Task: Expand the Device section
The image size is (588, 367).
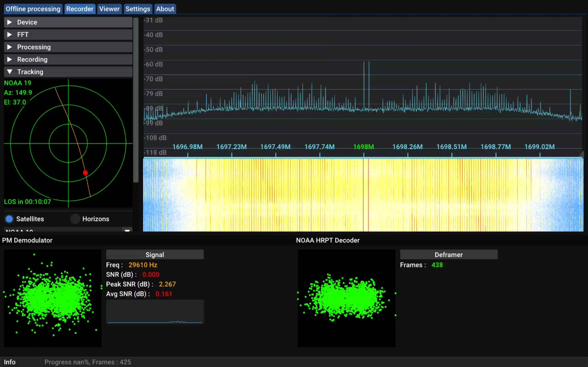Action: [68, 22]
